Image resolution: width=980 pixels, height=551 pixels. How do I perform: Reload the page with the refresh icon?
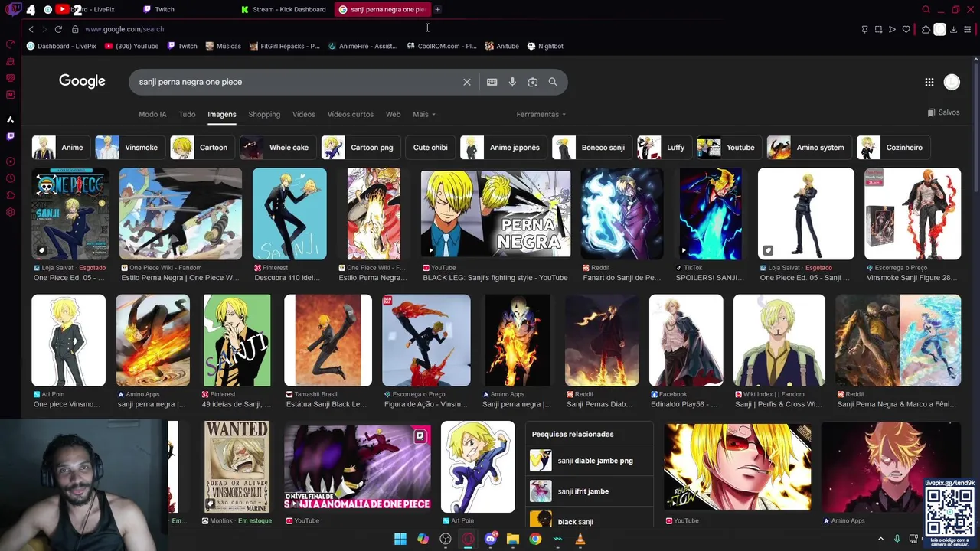pos(58,29)
